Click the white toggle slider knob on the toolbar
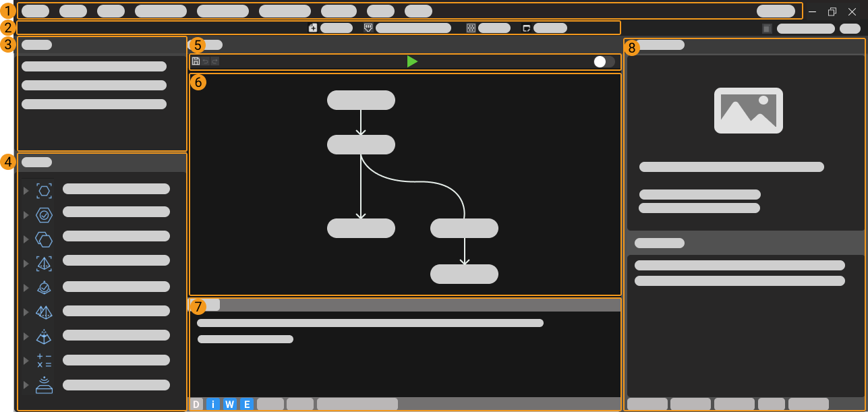 599,61
